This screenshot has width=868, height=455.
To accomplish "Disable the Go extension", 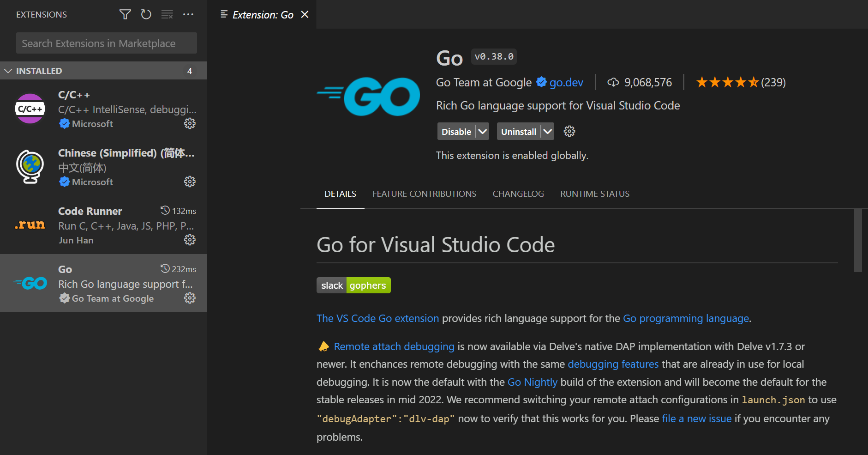I will 456,132.
